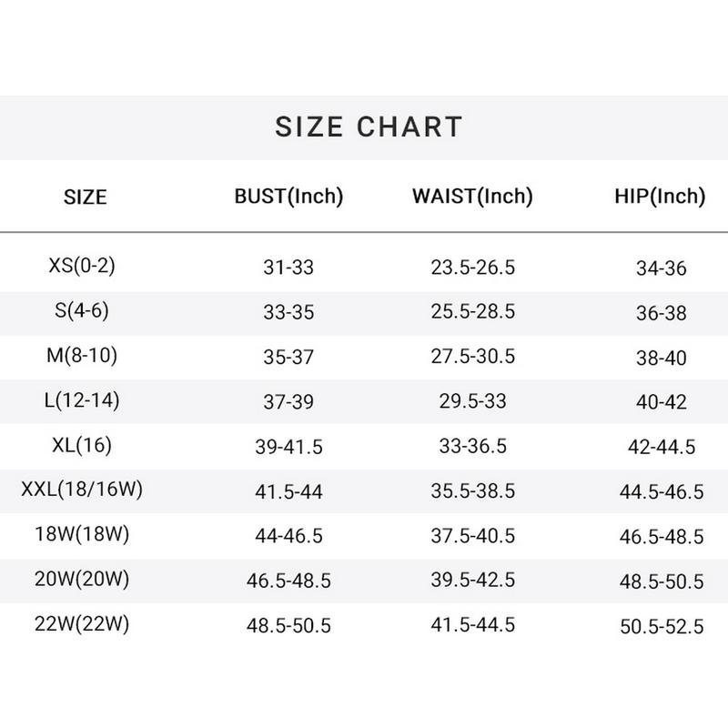The width and height of the screenshot is (728, 728).
Task: Select the 20W(20W) size label
Action: 82,579
